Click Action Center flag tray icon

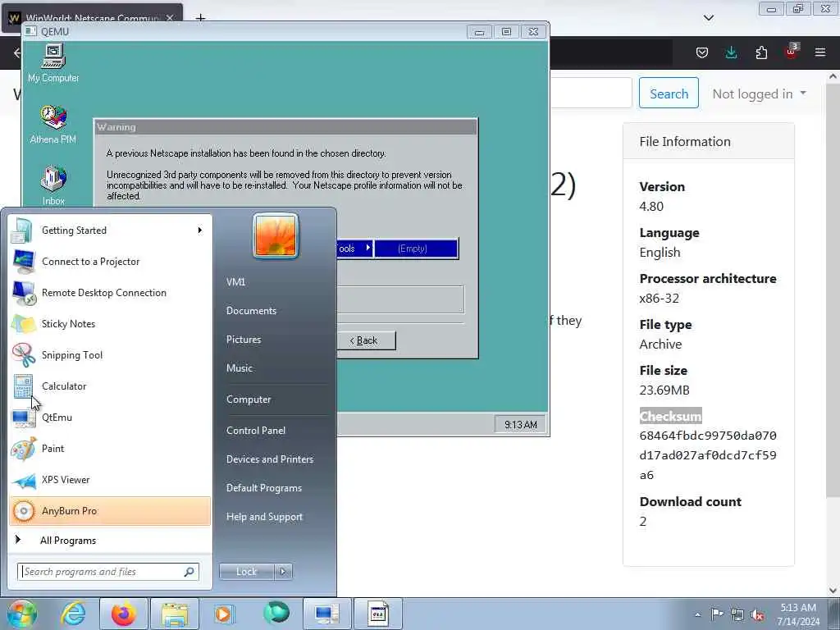pyautogui.click(x=717, y=614)
